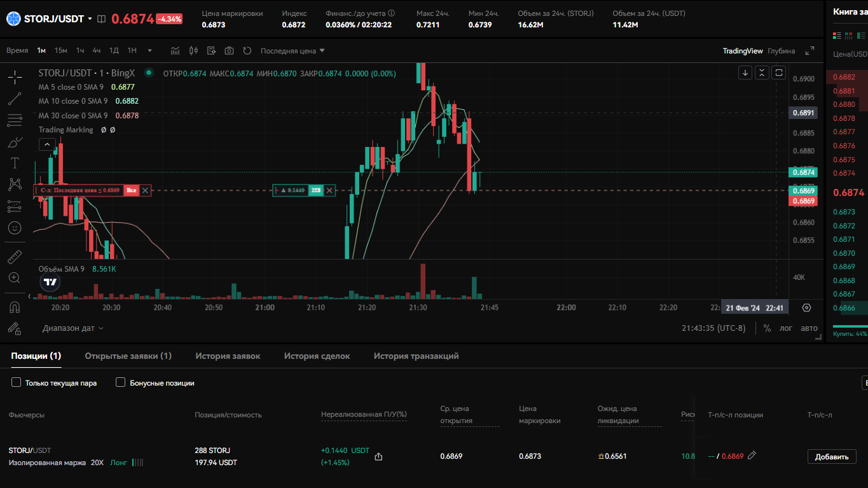Share the STORJ position PnL
The image size is (868, 488).
(x=379, y=456)
